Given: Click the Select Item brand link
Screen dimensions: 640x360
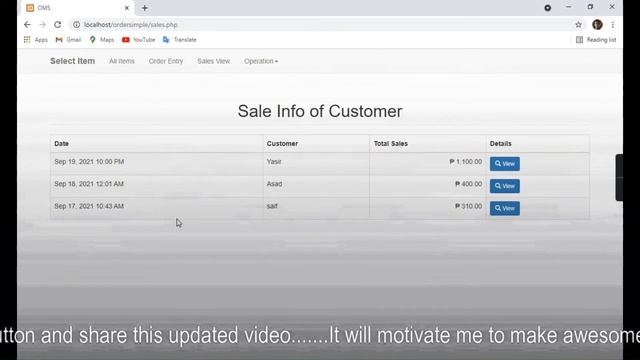Looking at the screenshot, I should click(x=73, y=61).
